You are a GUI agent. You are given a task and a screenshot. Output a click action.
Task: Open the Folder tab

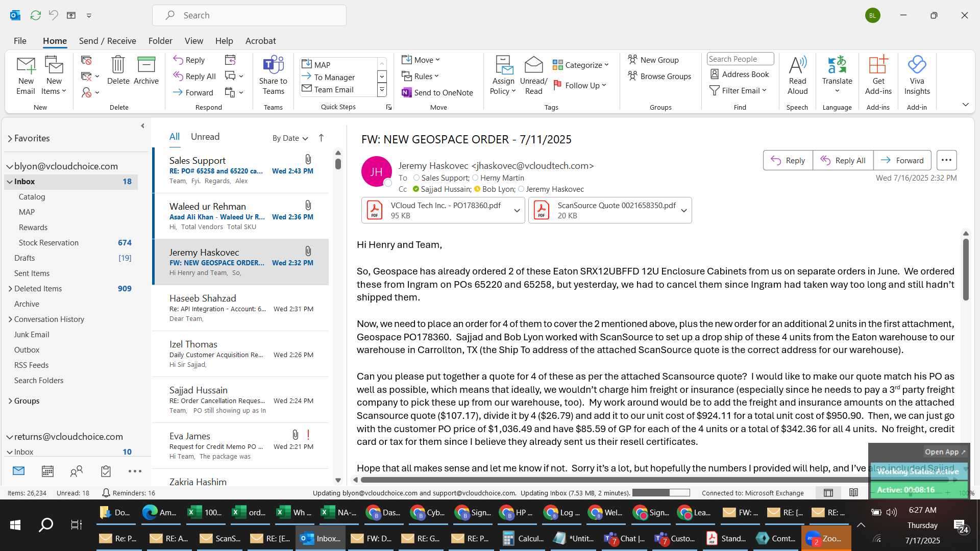pyautogui.click(x=160, y=41)
